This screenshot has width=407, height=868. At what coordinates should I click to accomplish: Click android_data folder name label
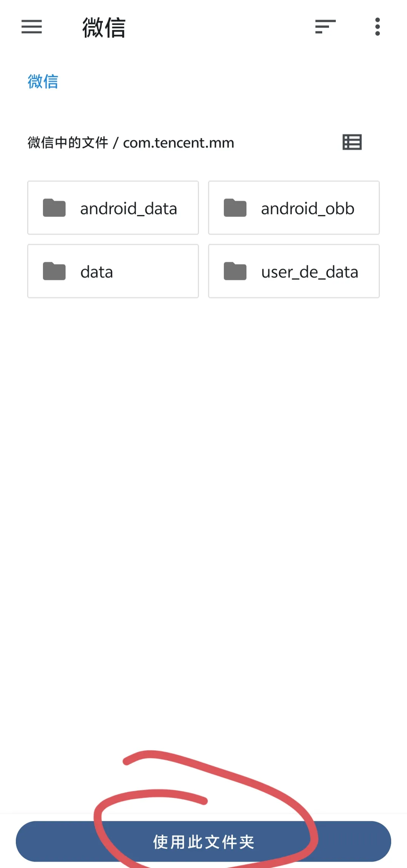[129, 209]
